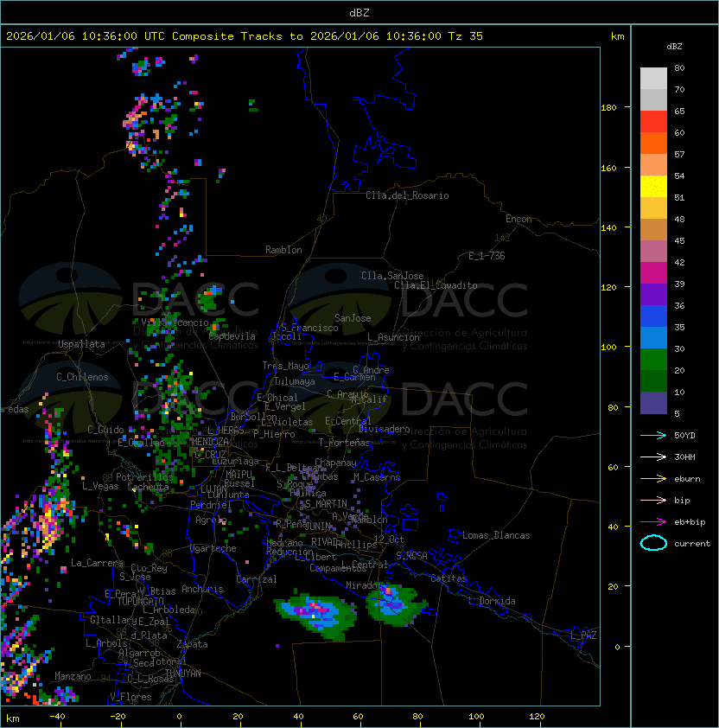The image size is (719, 728).
Task: Pick the red 60–65 dBZ swatch
Action: (x=653, y=122)
